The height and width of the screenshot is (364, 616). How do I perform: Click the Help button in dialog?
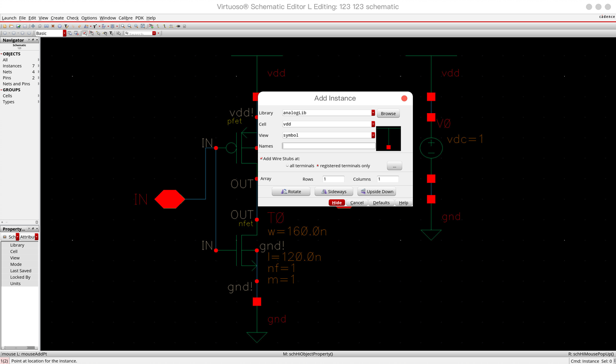404,202
